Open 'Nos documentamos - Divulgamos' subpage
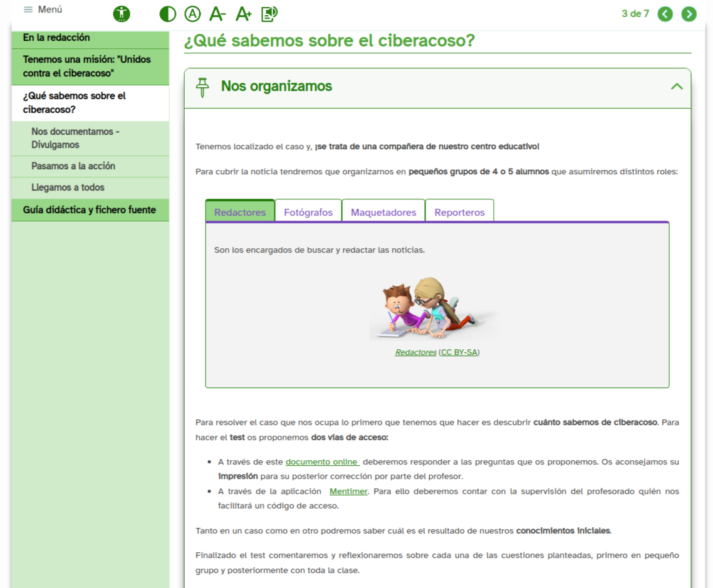Screen dimensions: 713x588 pos(90,139)
